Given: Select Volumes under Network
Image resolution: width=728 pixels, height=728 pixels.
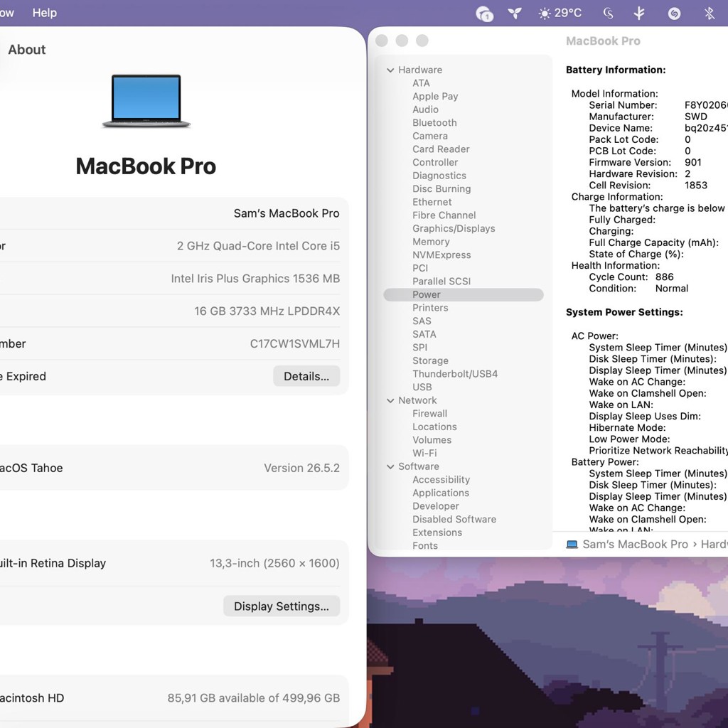Looking at the screenshot, I should point(432,440).
